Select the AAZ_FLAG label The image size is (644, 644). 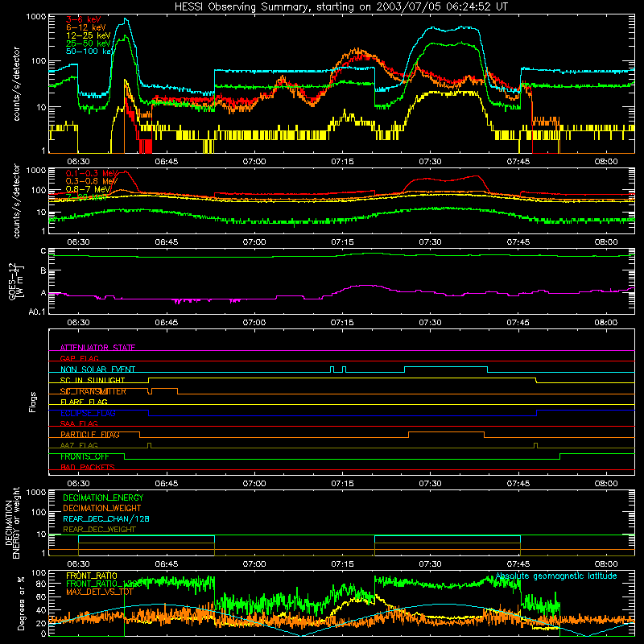79,445
